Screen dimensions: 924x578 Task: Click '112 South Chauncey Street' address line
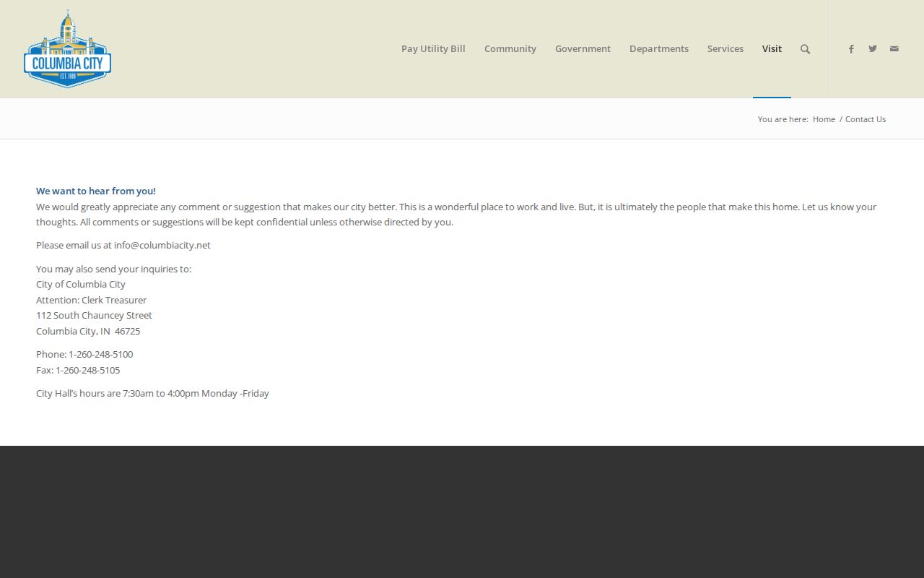(x=94, y=315)
